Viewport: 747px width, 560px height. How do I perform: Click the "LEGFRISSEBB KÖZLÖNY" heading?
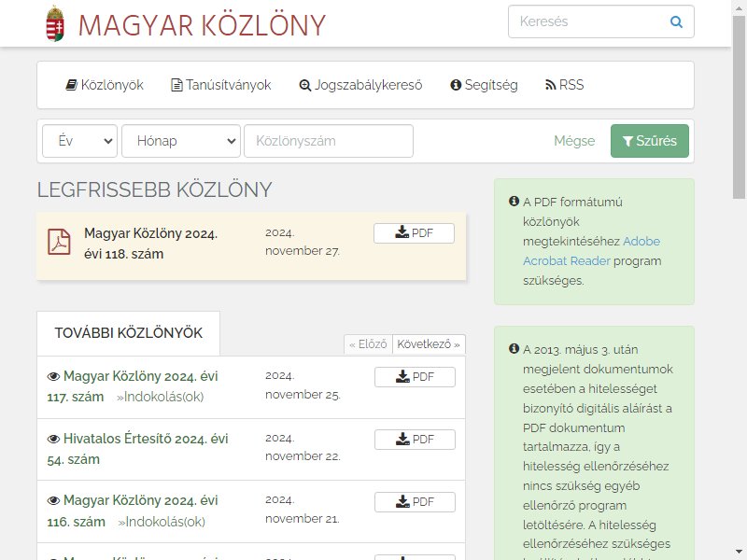pyautogui.click(x=155, y=189)
